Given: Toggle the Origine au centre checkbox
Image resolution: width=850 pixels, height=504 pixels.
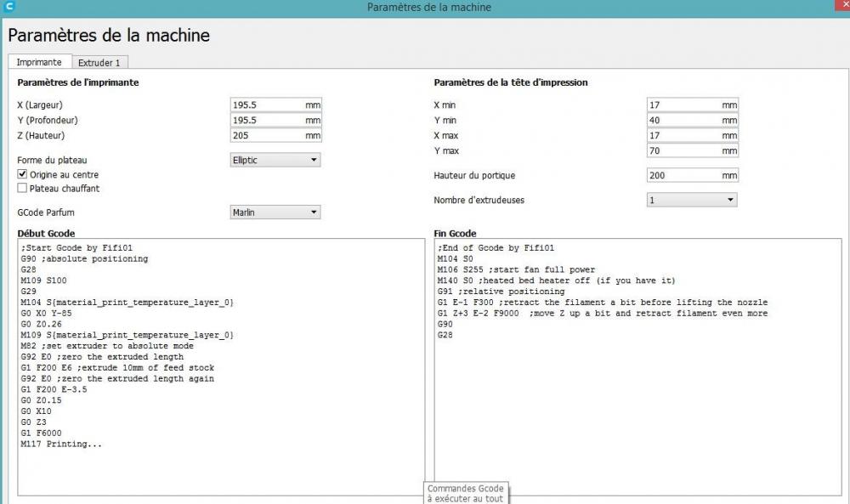Looking at the screenshot, I should tap(22, 174).
